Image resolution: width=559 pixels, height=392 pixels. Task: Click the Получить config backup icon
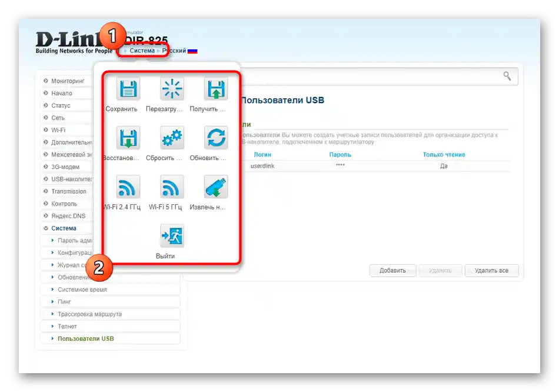click(216, 89)
